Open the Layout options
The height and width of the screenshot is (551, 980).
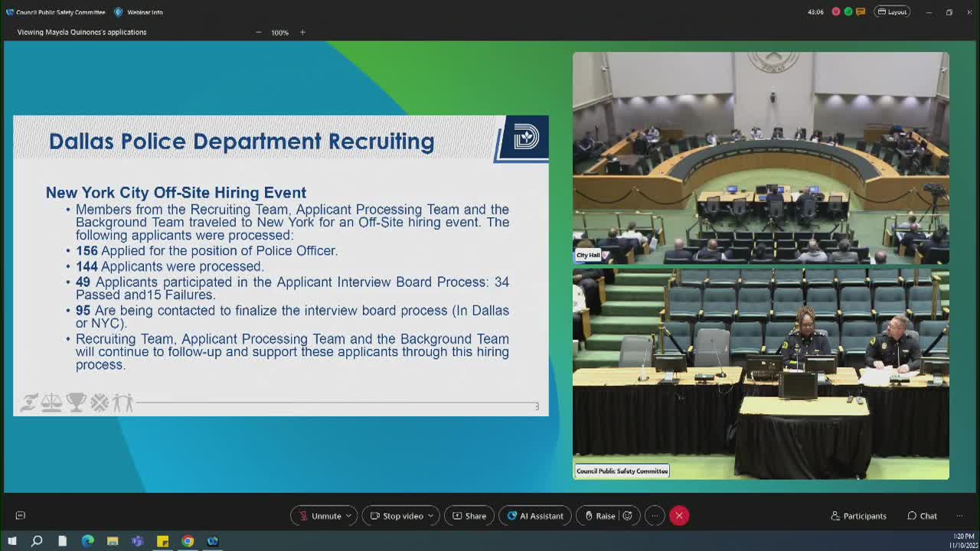pos(892,12)
